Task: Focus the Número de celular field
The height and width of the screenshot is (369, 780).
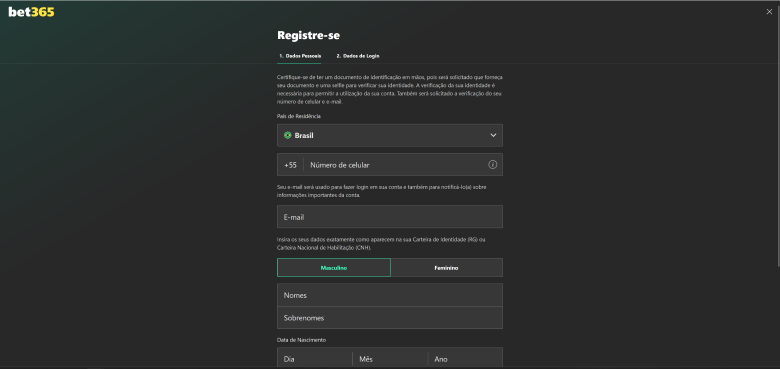Action: (395, 165)
